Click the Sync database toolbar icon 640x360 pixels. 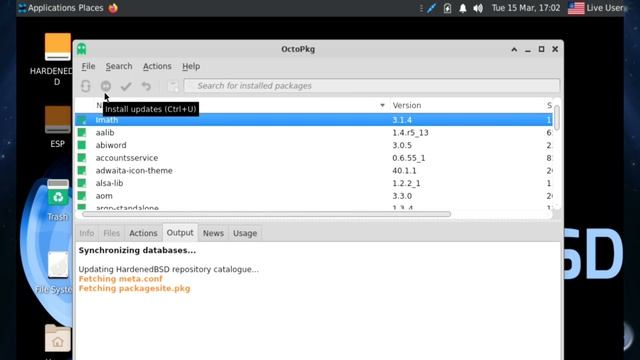click(x=85, y=86)
